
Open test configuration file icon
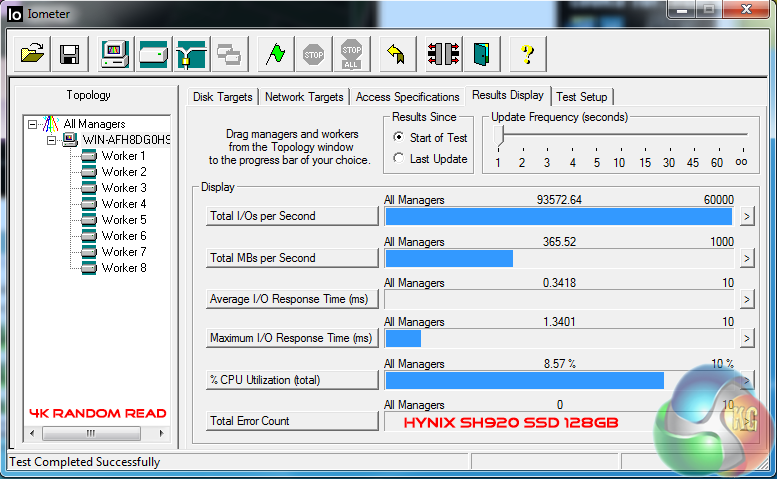[x=32, y=53]
